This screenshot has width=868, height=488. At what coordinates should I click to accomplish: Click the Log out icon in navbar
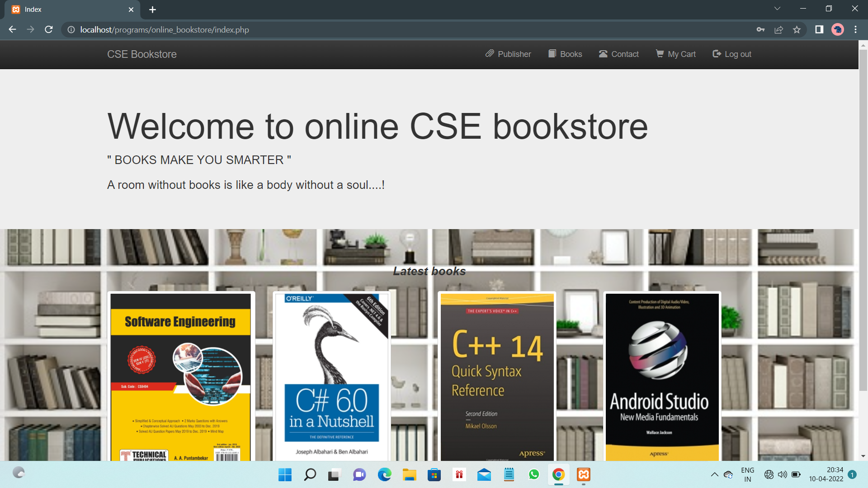coord(717,54)
